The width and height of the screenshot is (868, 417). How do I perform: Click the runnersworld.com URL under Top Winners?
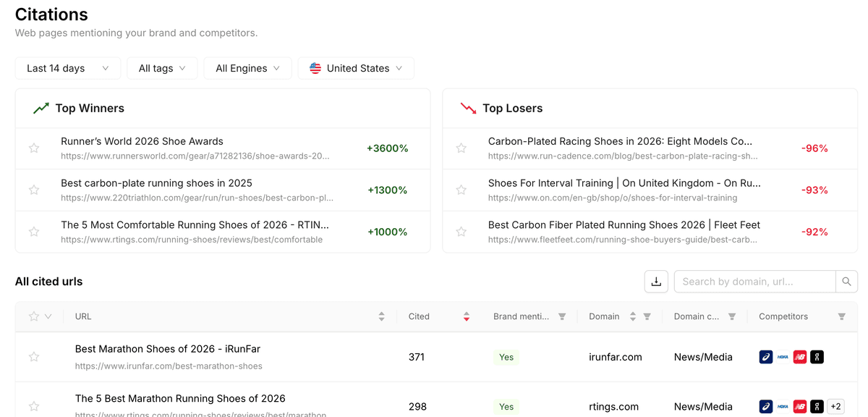click(195, 156)
